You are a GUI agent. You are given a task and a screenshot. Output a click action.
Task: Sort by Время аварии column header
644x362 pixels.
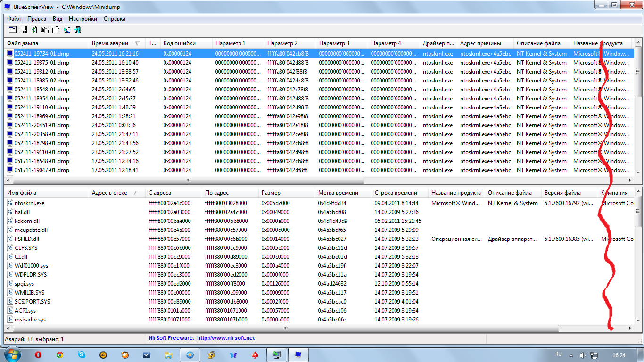[110, 43]
